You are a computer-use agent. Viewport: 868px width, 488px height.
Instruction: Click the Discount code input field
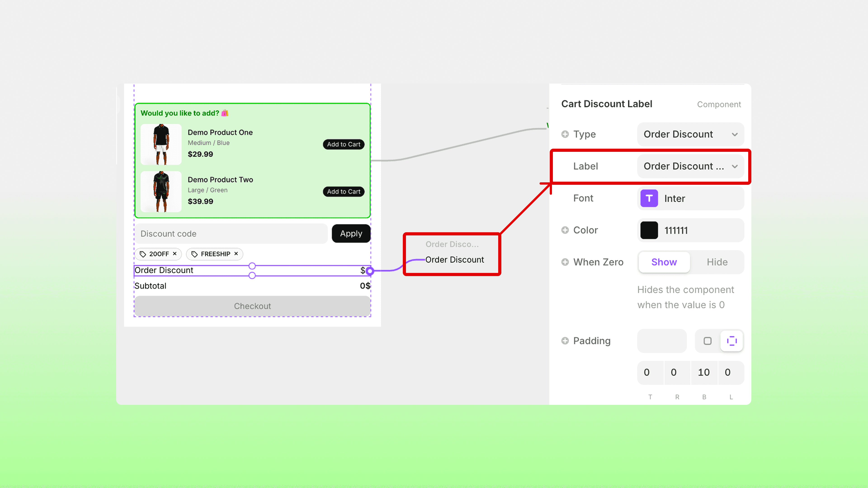point(231,234)
